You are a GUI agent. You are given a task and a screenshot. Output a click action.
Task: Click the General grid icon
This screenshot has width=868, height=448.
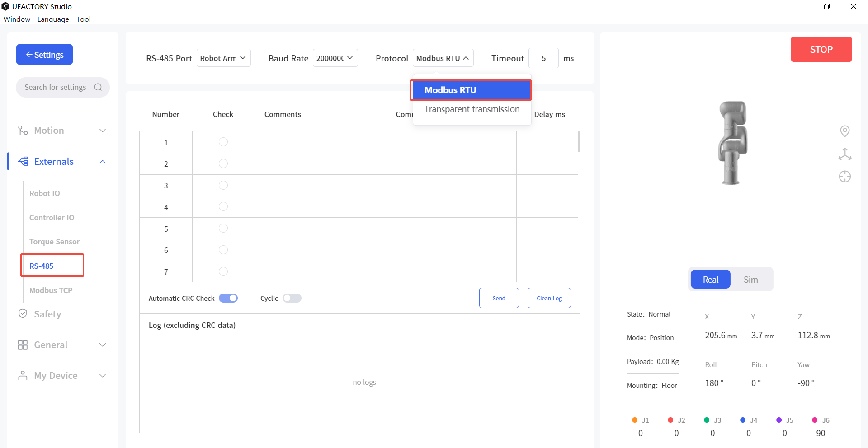point(23,345)
